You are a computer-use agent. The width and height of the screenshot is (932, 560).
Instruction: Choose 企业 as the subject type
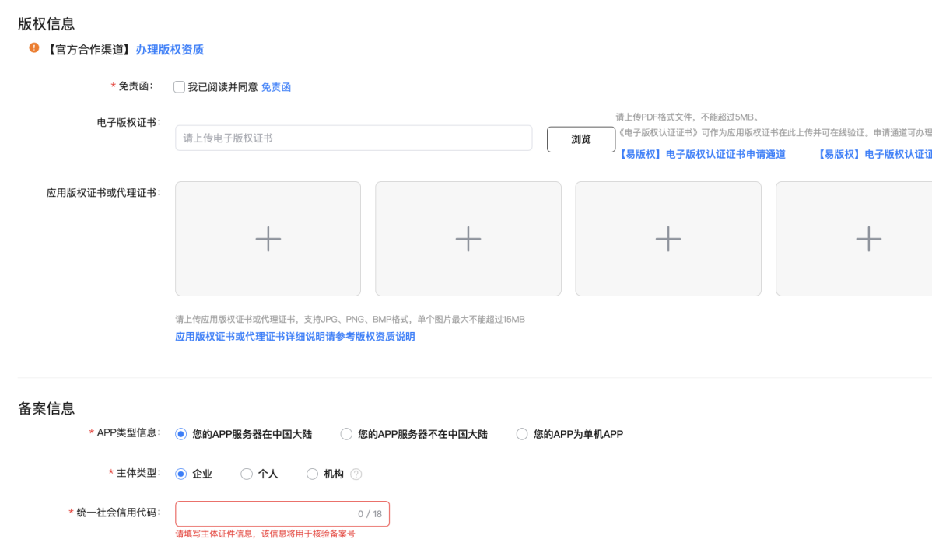pyautogui.click(x=180, y=474)
